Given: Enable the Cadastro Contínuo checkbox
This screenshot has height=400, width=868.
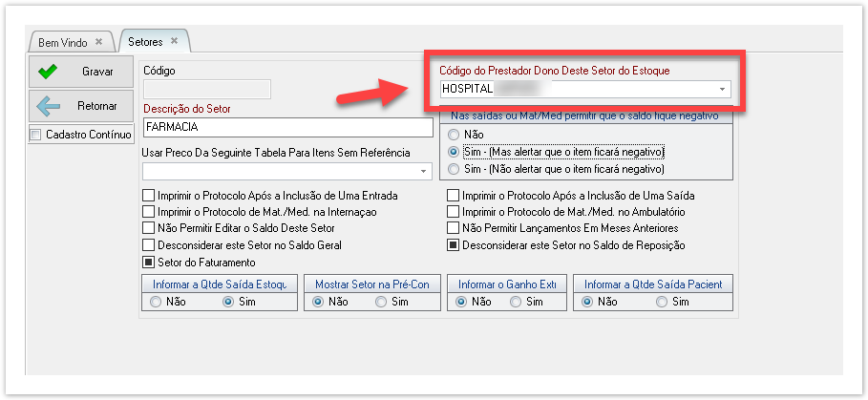Looking at the screenshot, I should coord(36,135).
